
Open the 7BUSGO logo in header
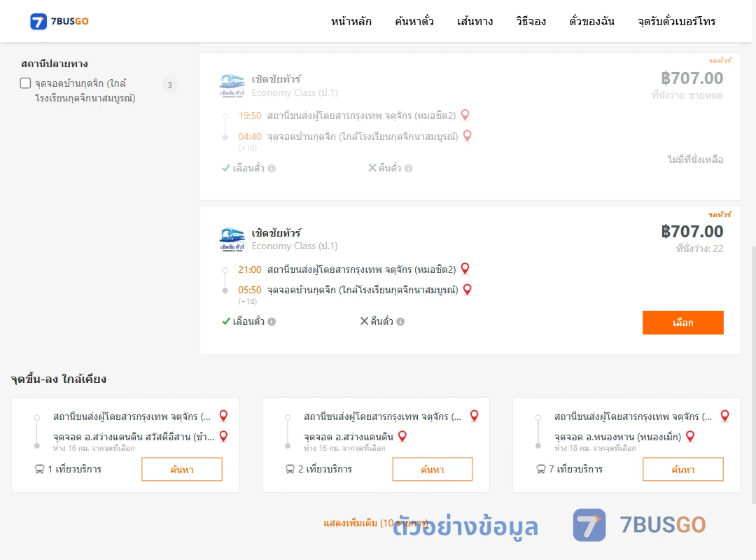pos(59,21)
